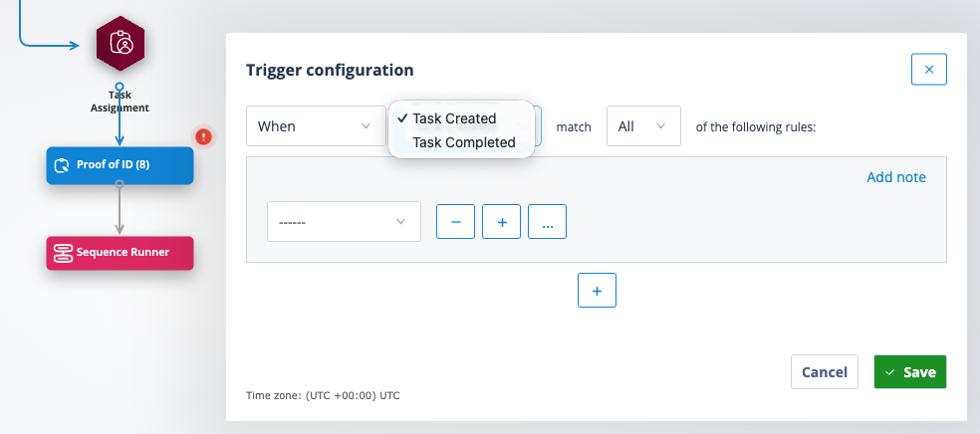Click the Task Assignment hexagon icon
This screenshot has width=980, height=434.
click(120, 45)
